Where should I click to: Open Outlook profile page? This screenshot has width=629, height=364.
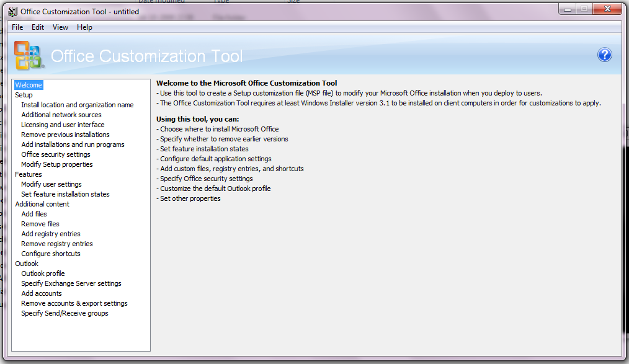(x=43, y=273)
